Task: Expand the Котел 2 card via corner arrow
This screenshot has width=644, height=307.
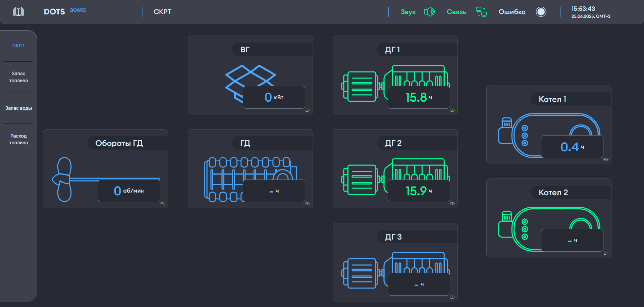Action: click(x=606, y=253)
